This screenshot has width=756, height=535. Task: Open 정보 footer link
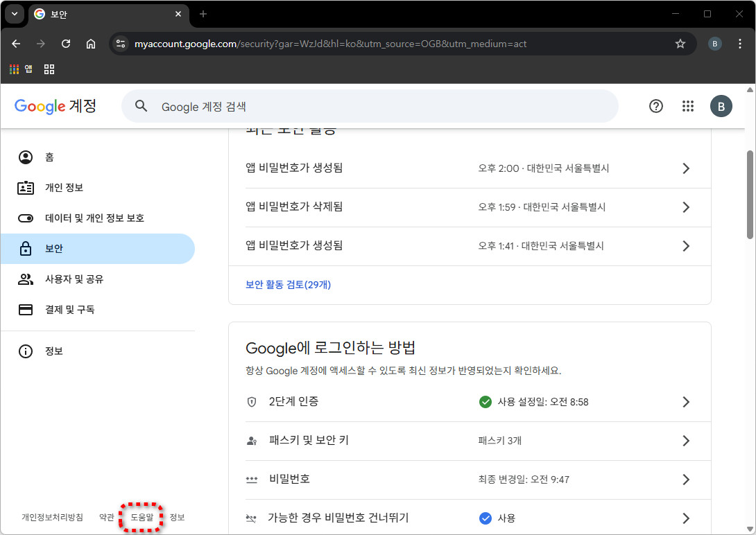coord(177,517)
